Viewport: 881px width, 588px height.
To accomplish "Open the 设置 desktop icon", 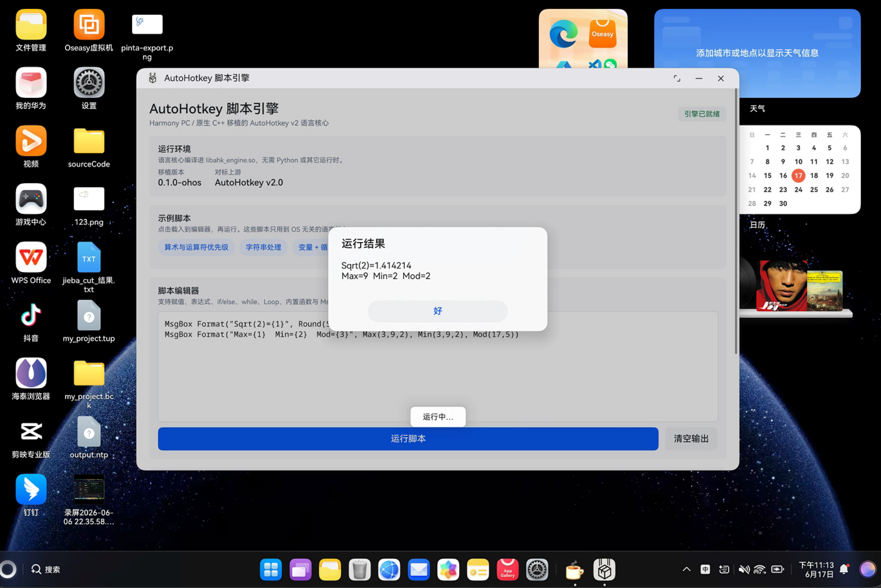I will pyautogui.click(x=89, y=89).
